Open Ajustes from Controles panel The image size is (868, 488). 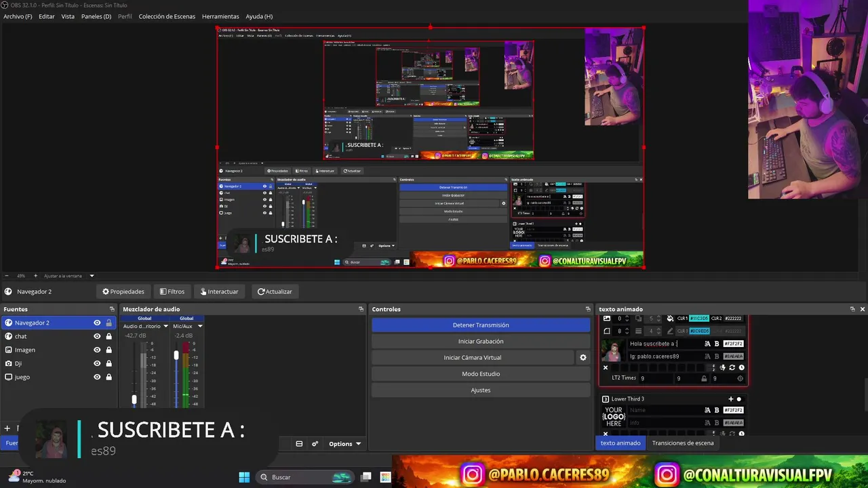tap(481, 390)
